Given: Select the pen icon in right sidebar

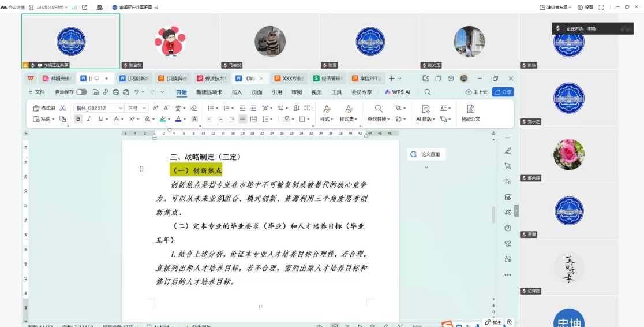Looking at the screenshot, I should point(508,151).
